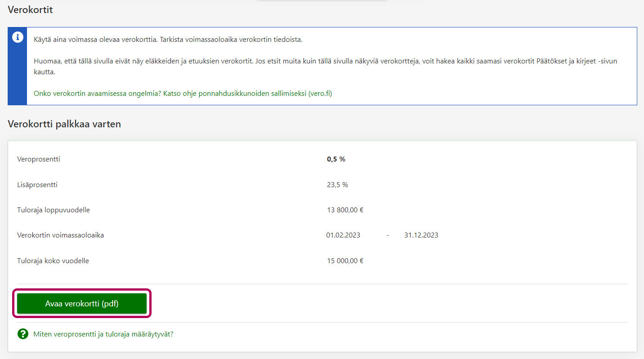Viewport: 644px width, 359px height.
Task: Select the 'Tuloraja koko vuodelle' label
Action: pos(53,261)
